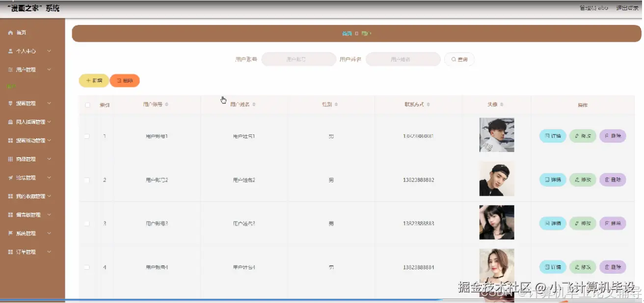Click the 用户管理 sidebar icon
Image resolution: width=644 pixels, height=303 pixels.
(x=10, y=70)
